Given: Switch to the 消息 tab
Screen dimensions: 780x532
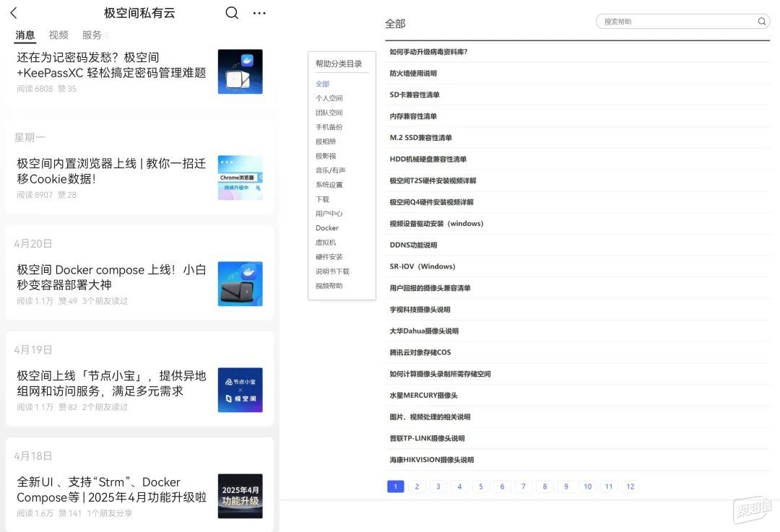Looking at the screenshot, I should [x=25, y=35].
